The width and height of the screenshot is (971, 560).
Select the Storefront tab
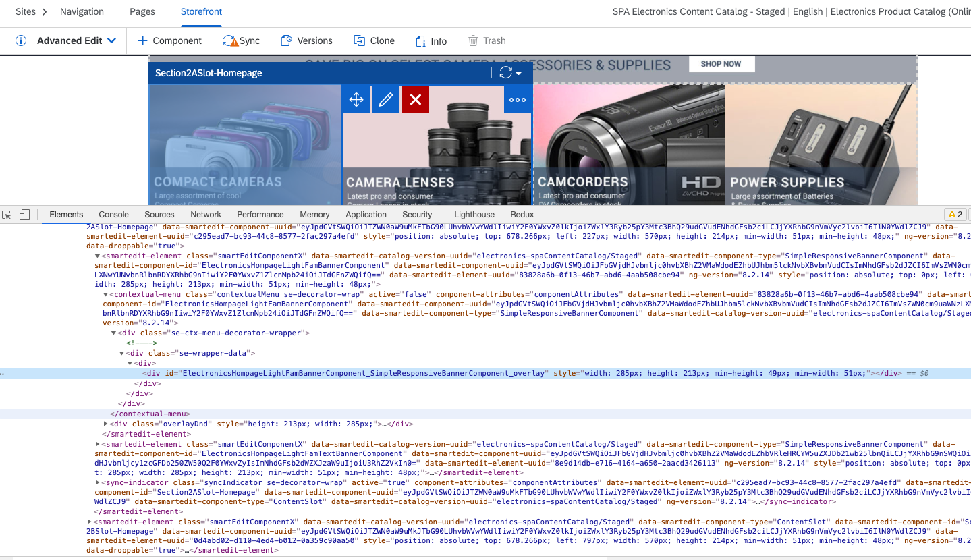click(x=201, y=11)
